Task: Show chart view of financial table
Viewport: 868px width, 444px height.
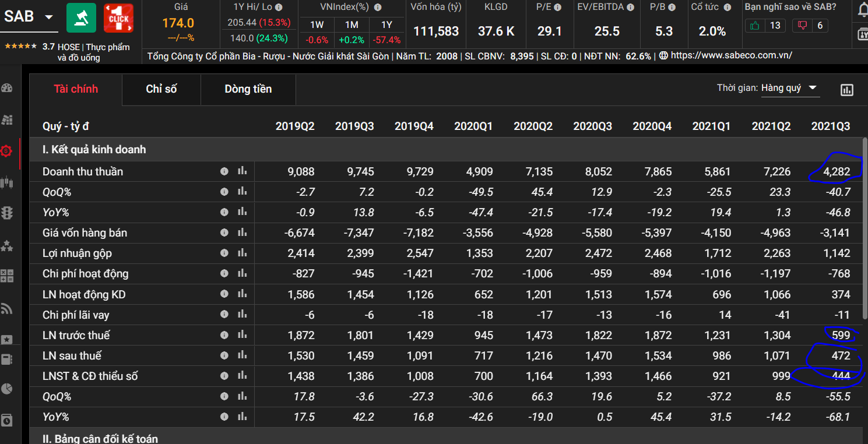Action: [x=846, y=90]
